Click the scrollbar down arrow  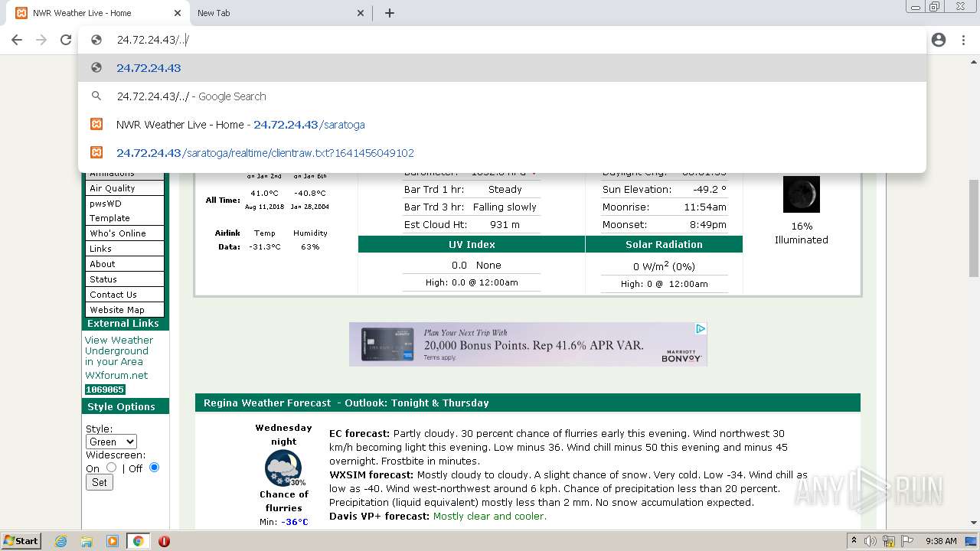(973, 523)
